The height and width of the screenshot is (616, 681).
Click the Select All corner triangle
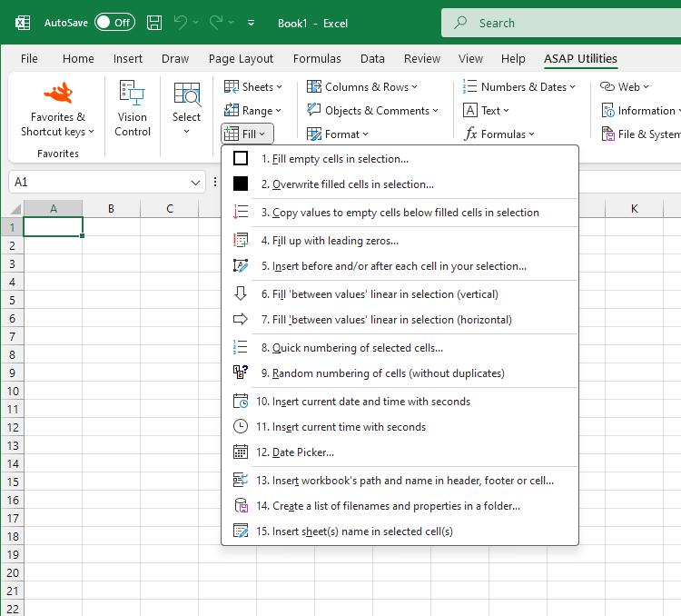(15, 209)
